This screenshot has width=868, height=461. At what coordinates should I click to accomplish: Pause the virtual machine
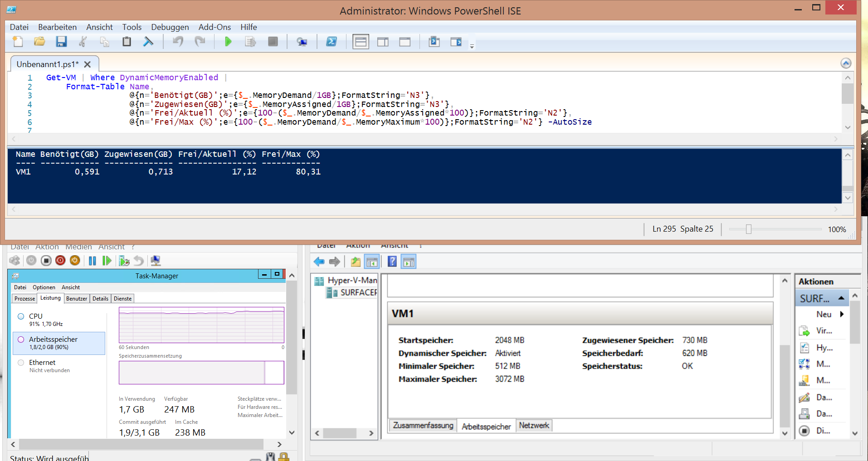(93, 261)
